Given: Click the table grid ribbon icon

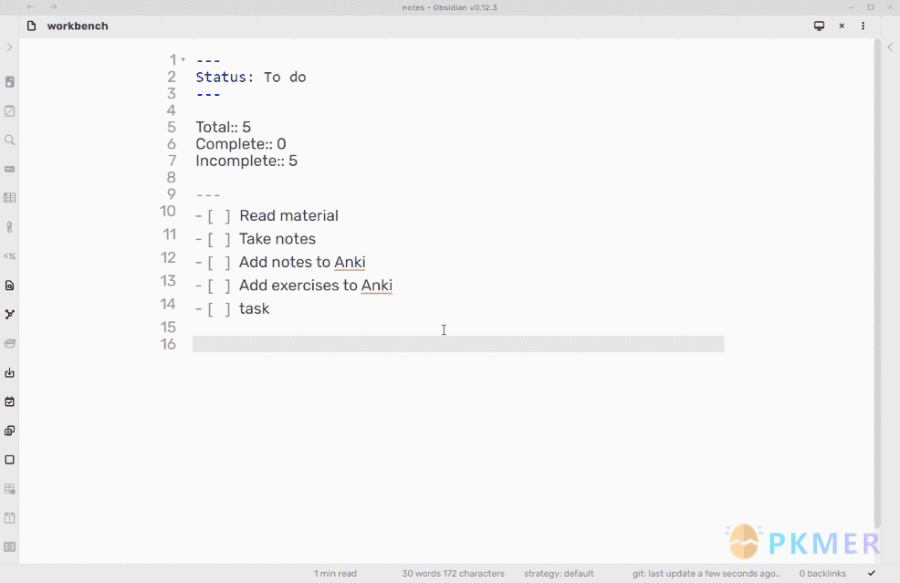Looking at the screenshot, I should click(x=10, y=198).
